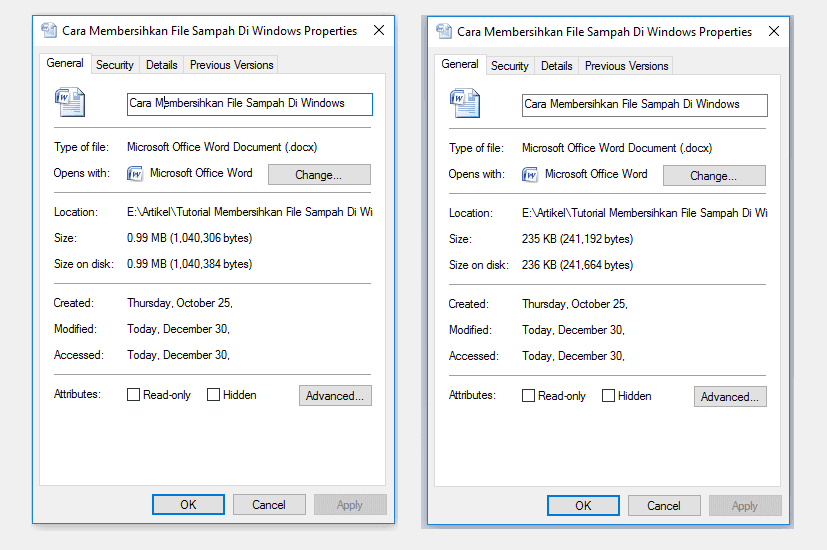This screenshot has height=550, width=827.
Task: Select the General tab in left window
Action: click(65, 63)
